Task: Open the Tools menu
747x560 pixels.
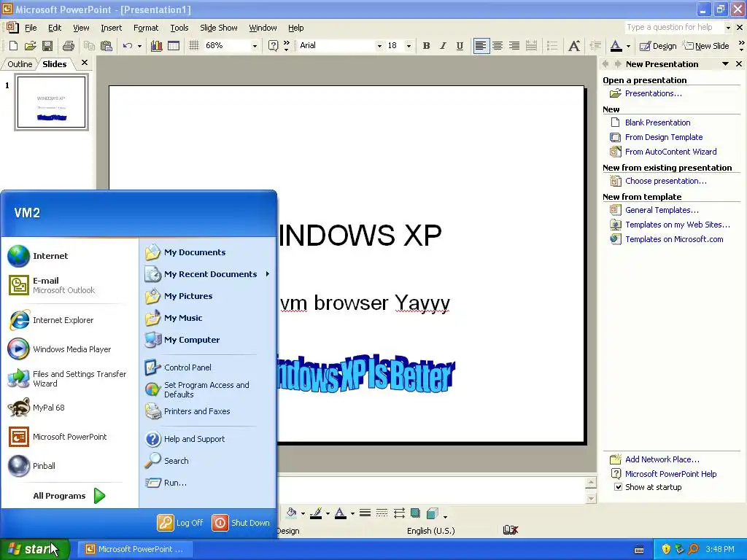Action: 179,28
